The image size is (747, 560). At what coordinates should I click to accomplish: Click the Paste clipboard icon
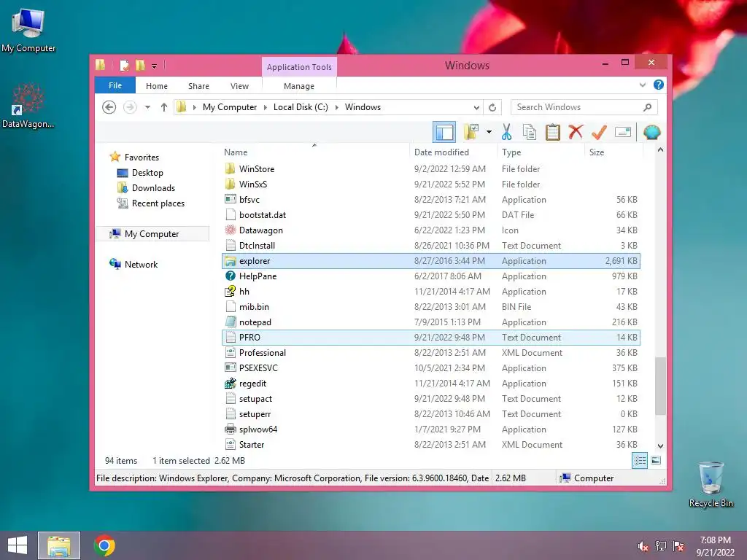(553, 132)
